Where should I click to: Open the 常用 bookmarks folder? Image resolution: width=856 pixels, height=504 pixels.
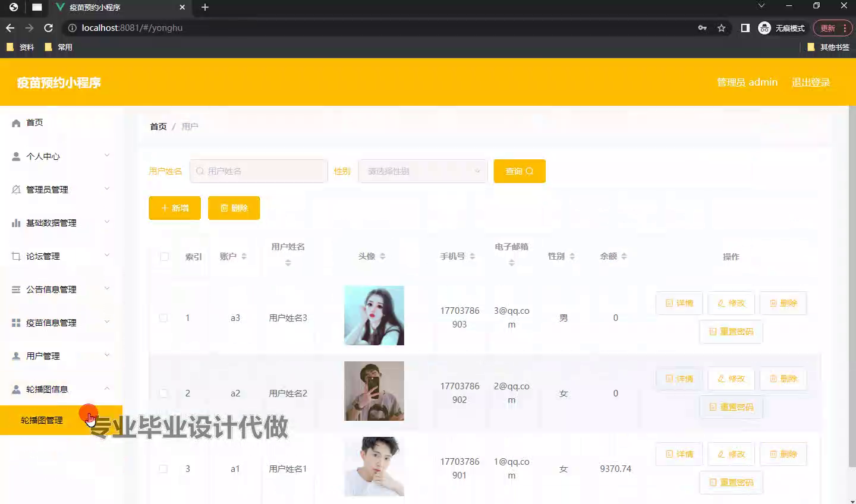[58, 47]
